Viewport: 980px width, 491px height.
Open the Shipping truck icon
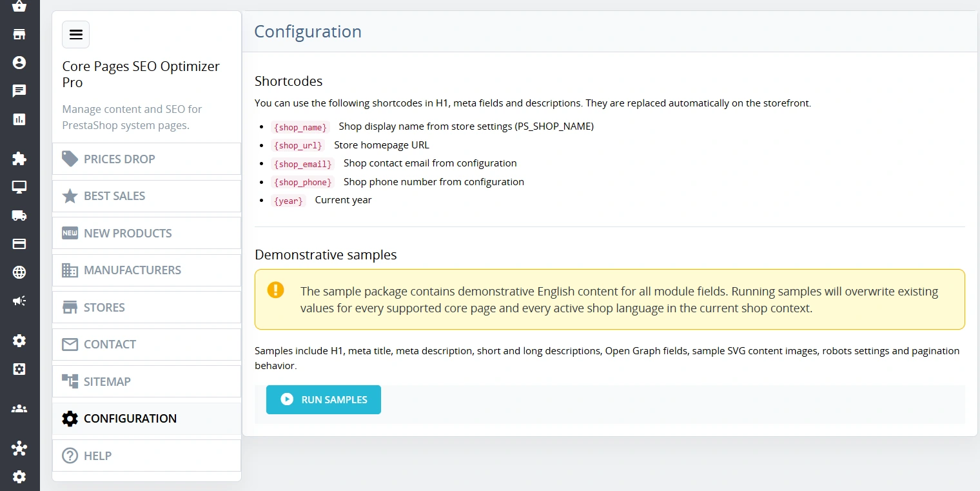(19, 215)
